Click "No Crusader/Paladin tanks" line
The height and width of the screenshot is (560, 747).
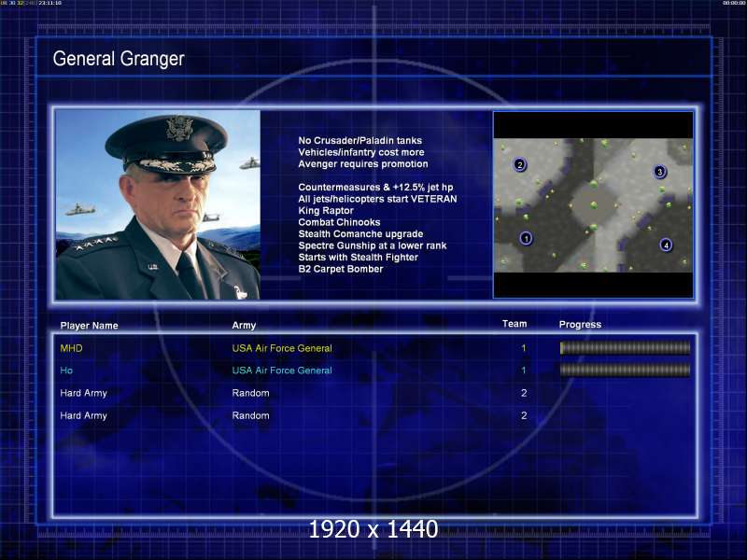coord(360,141)
